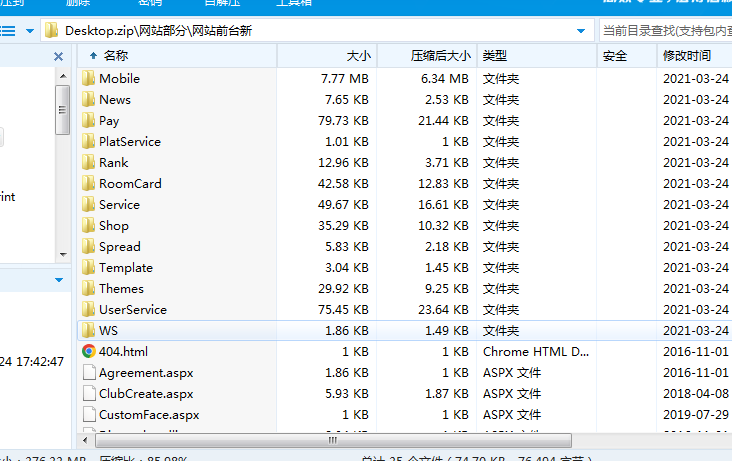732x461 pixels.
Task: Click the list view mode icon
Action: tap(7, 31)
